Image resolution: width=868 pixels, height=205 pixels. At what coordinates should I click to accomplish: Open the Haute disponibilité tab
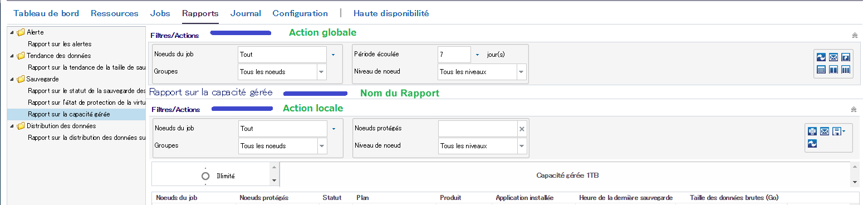pyautogui.click(x=391, y=13)
